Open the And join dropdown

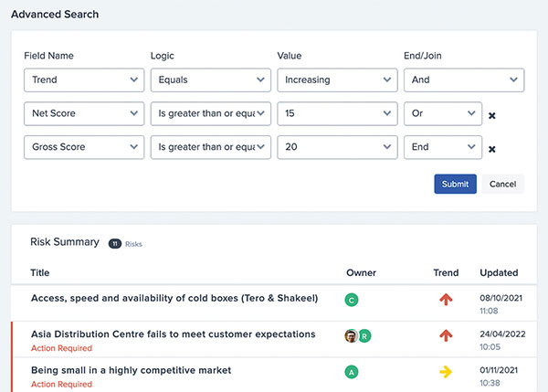tap(464, 80)
